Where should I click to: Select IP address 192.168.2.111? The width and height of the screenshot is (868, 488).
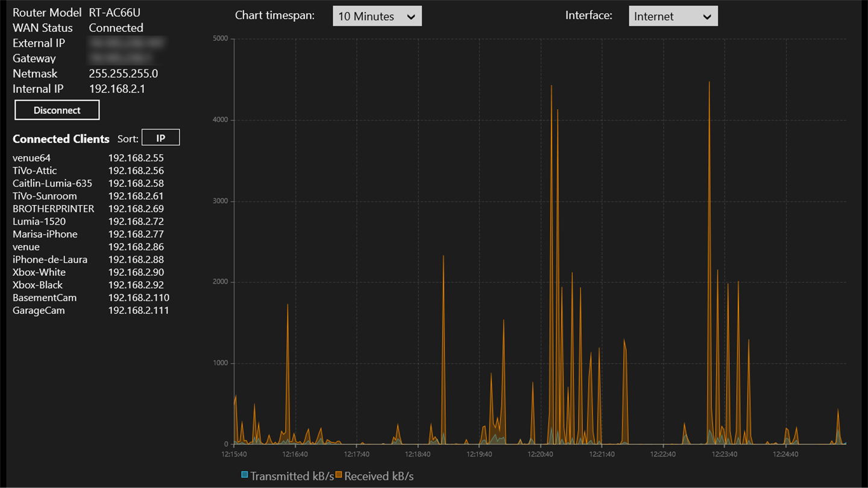pyautogui.click(x=139, y=310)
